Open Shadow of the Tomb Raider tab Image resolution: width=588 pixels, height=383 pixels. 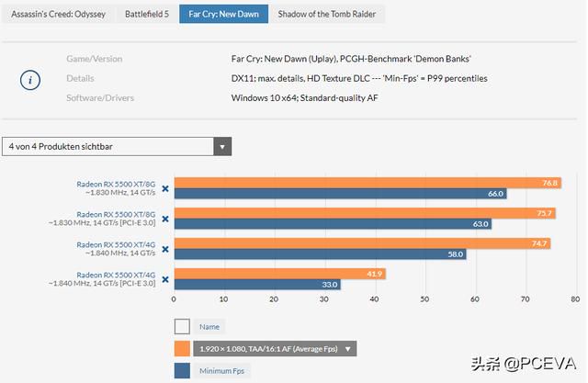pos(327,15)
